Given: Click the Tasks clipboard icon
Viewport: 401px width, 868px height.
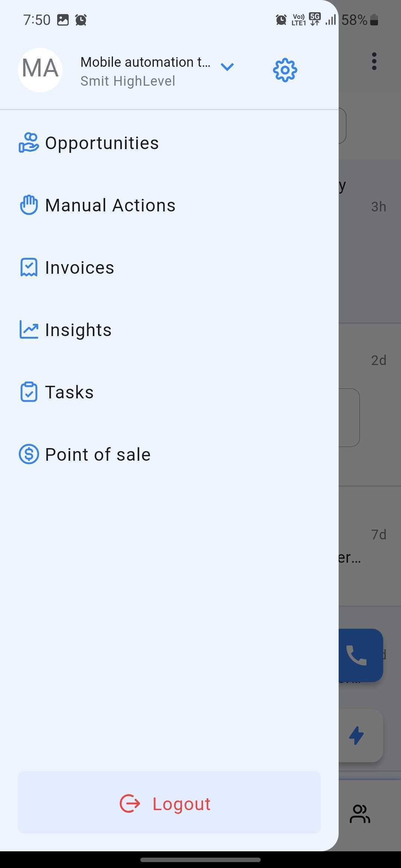Looking at the screenshot, I should pyautogui.click(x=29, y=392).
